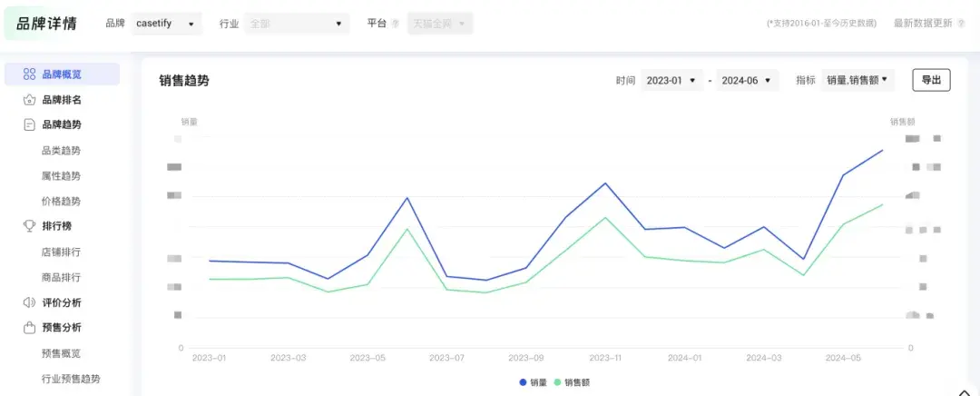
Task: Click the 导出 export button
Action: click(x=931, y=81)
